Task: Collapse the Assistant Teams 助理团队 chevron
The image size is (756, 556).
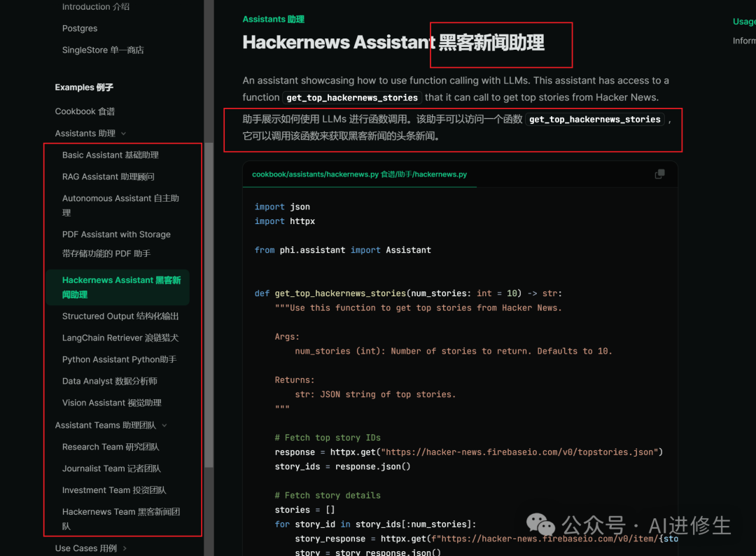Action: pos(164,425)
